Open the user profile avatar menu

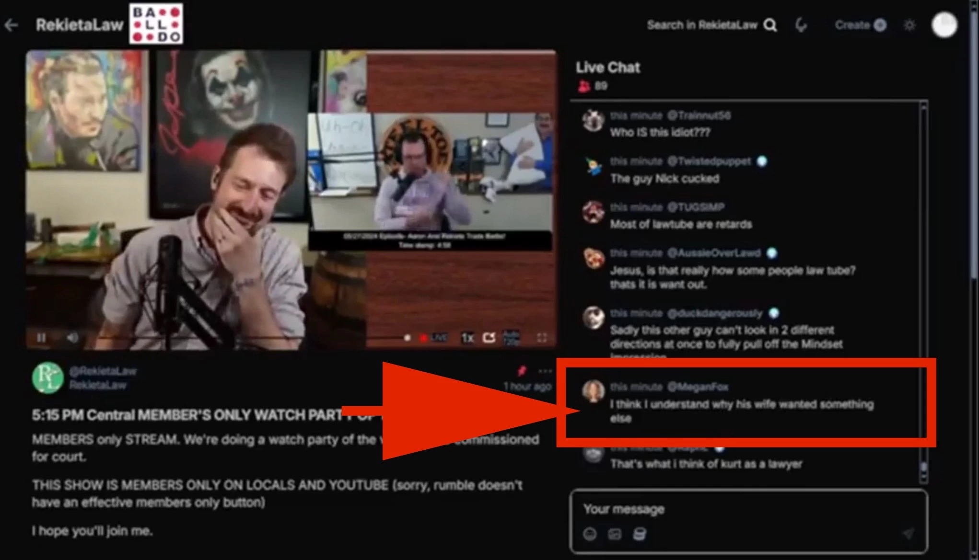coord(944,24)
